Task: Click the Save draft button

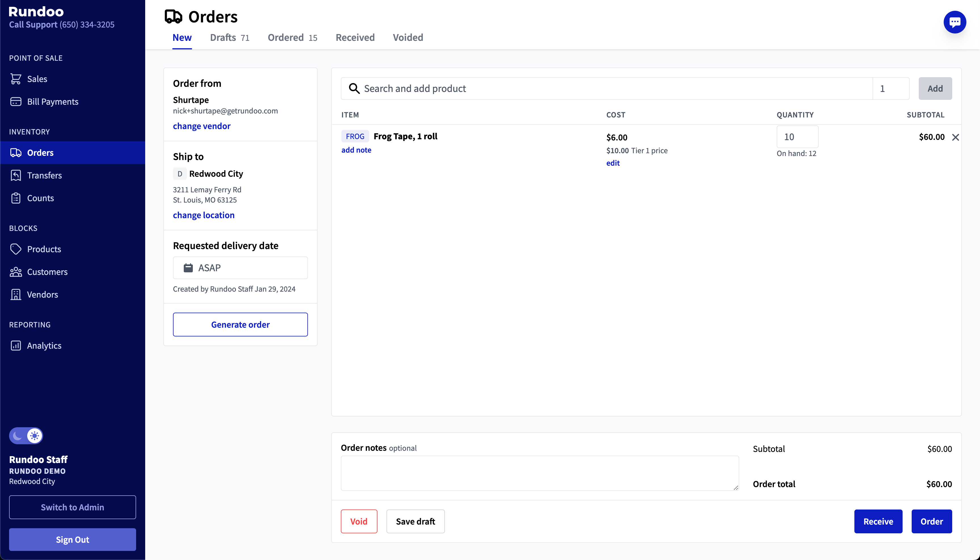Action: (x=415, y=521)
